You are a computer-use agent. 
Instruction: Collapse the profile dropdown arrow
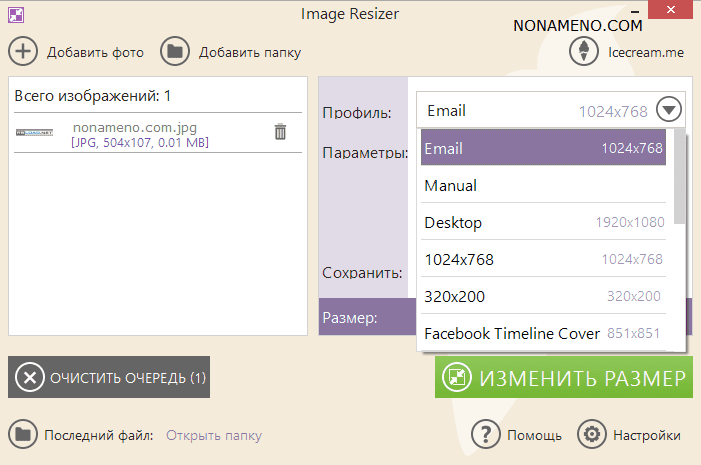[669, 110]
